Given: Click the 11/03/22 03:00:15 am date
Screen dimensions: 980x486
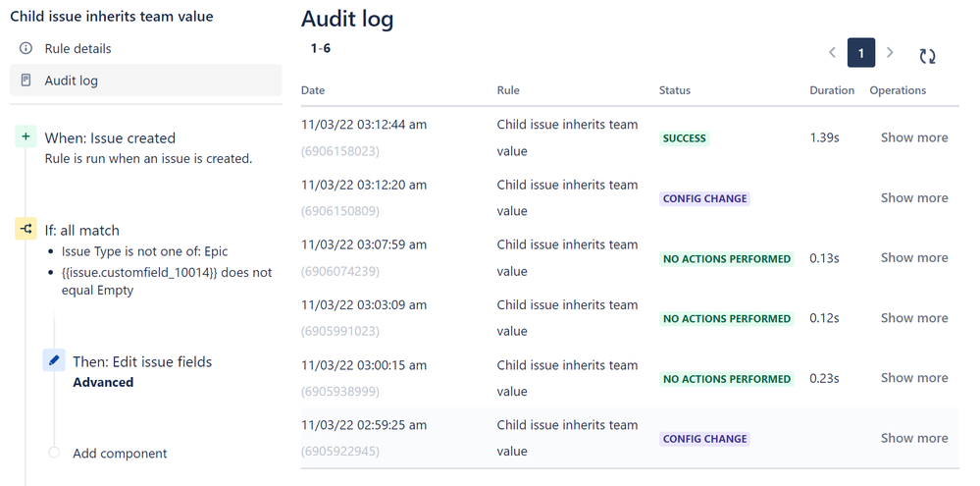Looking at the screenshot, I should (x=364, y=364).
